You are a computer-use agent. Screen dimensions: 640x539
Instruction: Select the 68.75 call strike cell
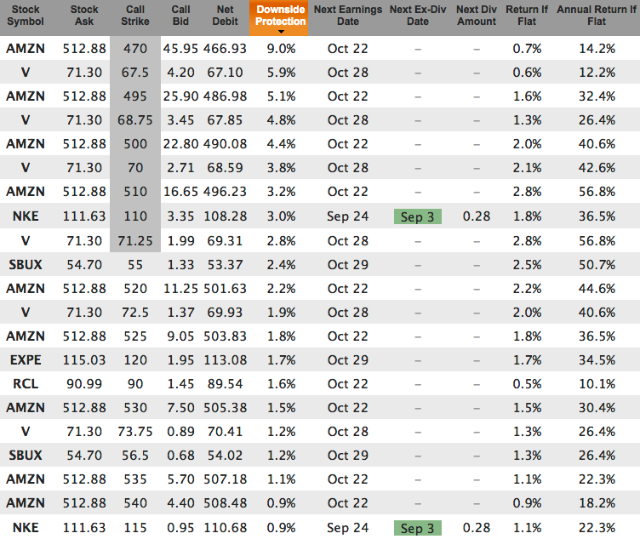(x=135, y=120)
